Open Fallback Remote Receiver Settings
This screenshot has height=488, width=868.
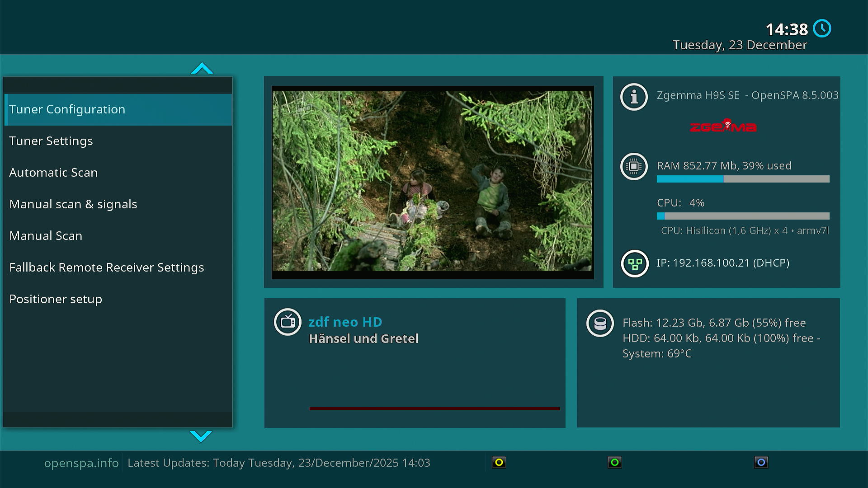tap(118, 267)
